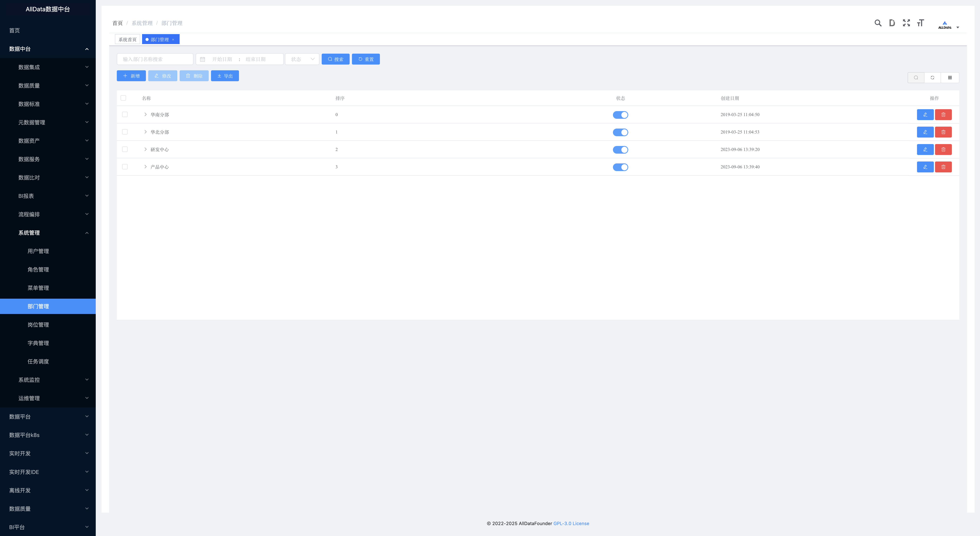Open the GPL-3.0 License link
This screenshot has width=980, height=536.
point(571,524)
